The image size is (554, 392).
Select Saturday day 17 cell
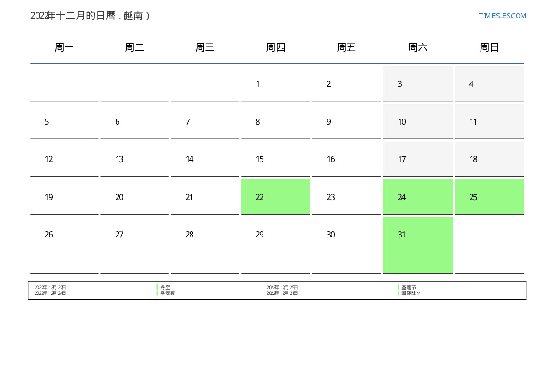[x=418, y=159]
